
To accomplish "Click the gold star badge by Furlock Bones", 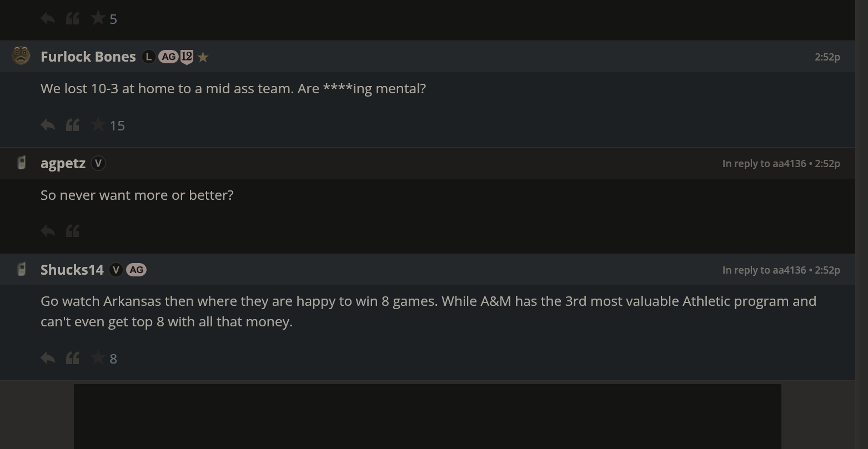I will click(x=203, y=57).
